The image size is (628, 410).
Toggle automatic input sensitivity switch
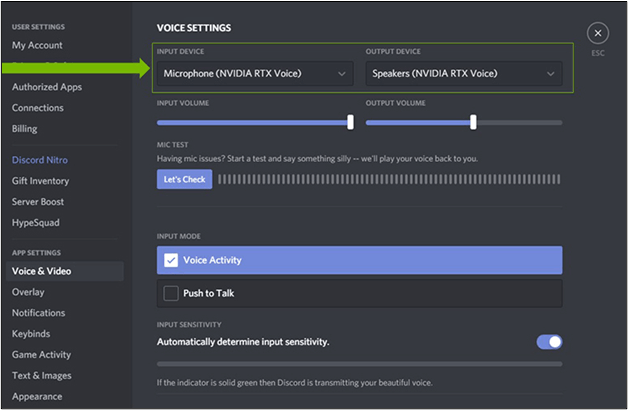[x=549, y=342]
